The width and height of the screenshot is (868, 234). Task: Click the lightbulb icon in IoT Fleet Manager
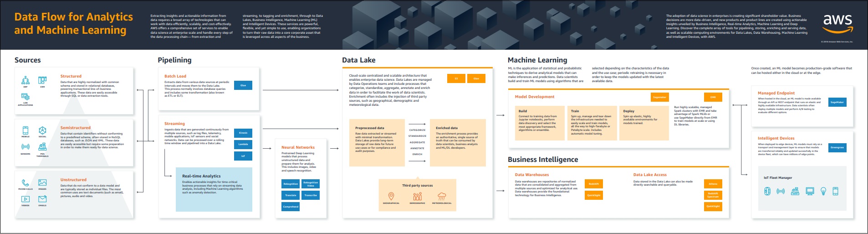pyautogui.click(x=823, y=191)
